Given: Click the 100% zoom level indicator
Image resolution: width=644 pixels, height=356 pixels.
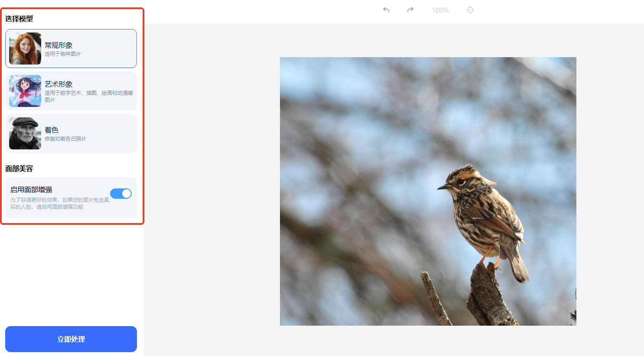Looking at the screenshot, I should point(440,10).
